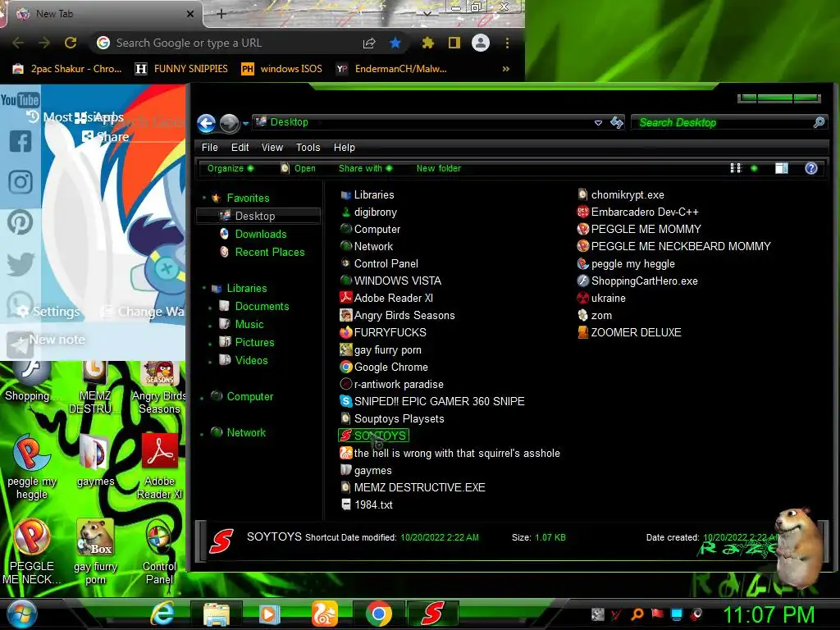This screenshot has width=840, height=630.
Task: Open the new tab plus button
Action: [x=221, y=14]
